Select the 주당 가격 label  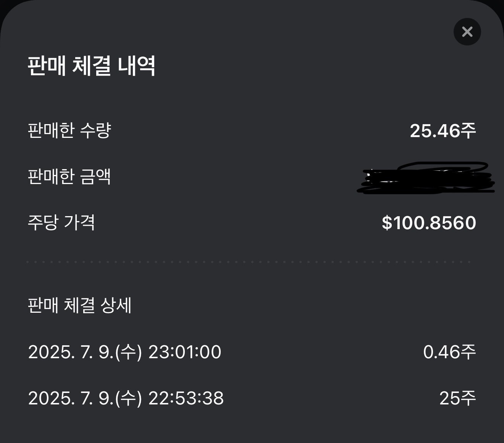61,222
